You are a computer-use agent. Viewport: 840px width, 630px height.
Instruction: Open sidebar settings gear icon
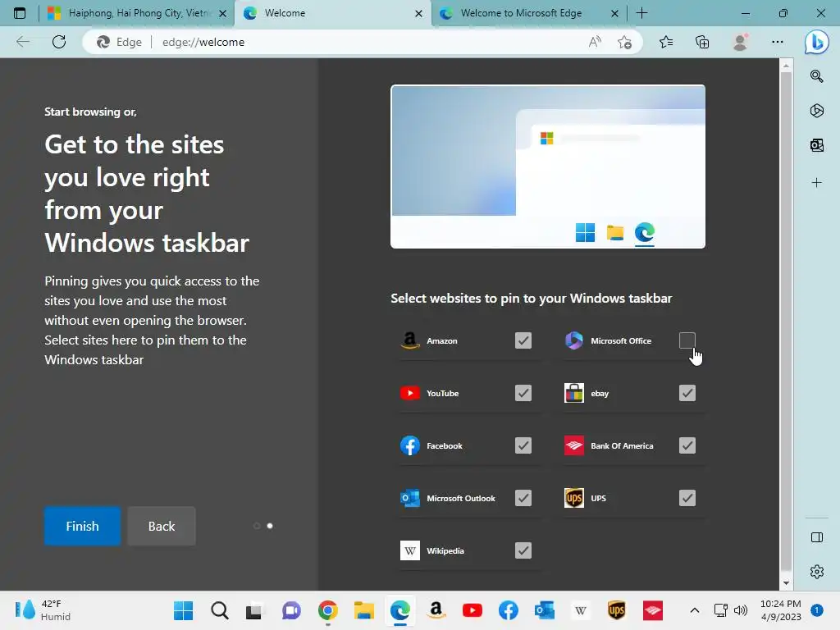[x=816, y=572]
